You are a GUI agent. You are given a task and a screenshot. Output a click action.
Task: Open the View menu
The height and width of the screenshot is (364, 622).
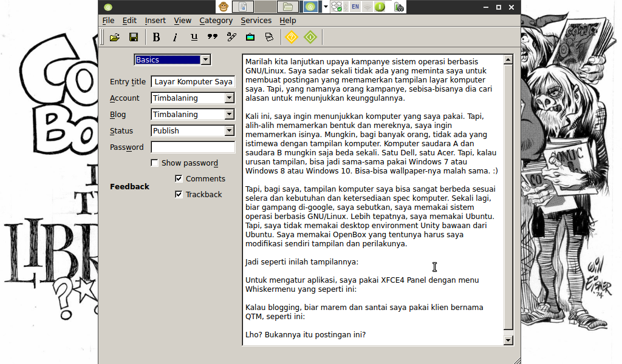[182, 21]
